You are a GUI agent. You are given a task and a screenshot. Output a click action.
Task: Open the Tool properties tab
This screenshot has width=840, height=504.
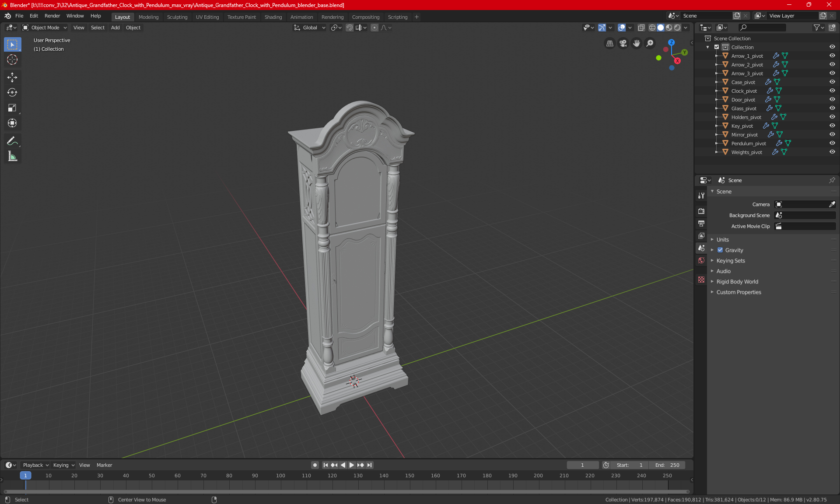pos(701,196)
